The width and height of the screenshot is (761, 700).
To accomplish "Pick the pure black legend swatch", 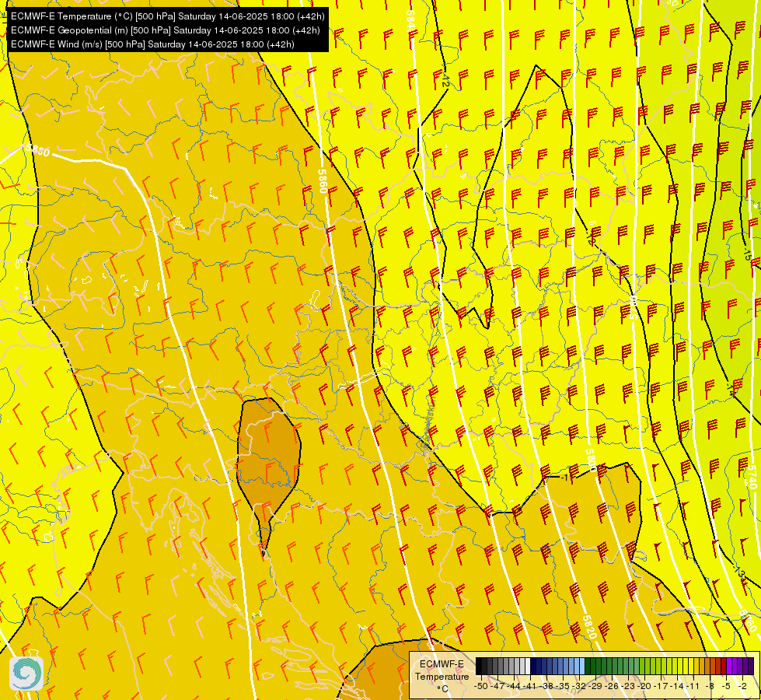I will tap(479, 666).
